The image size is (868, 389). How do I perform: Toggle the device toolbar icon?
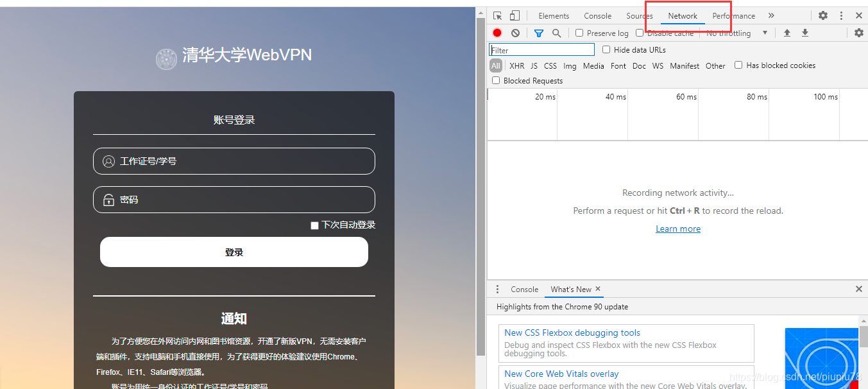[515, 16]
